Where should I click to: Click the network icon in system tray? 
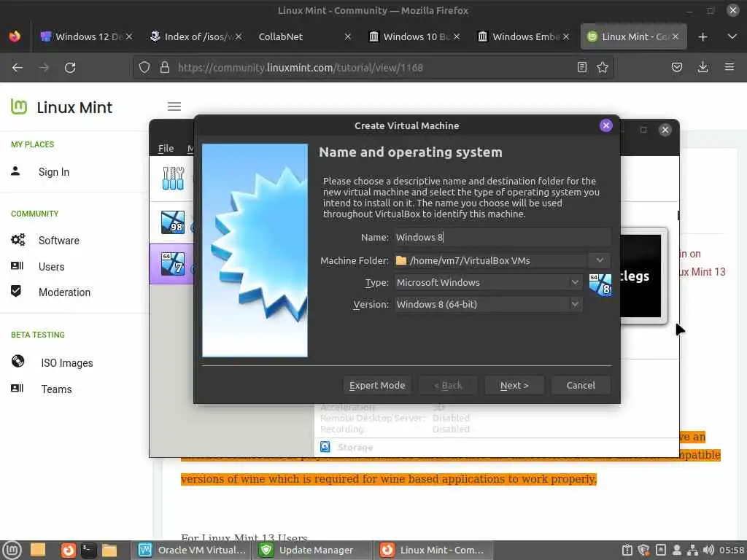tap(692, 550)
